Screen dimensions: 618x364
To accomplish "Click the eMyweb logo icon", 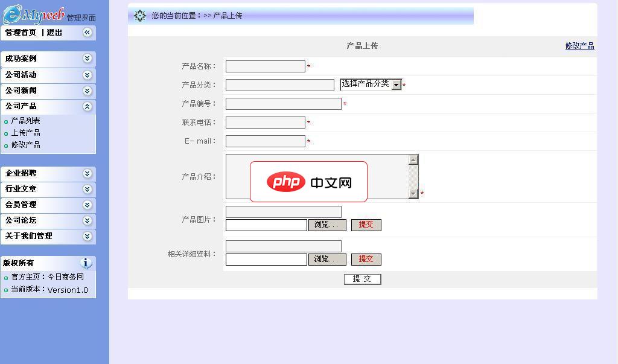I will pyautogui.click(x=13, y=14).
